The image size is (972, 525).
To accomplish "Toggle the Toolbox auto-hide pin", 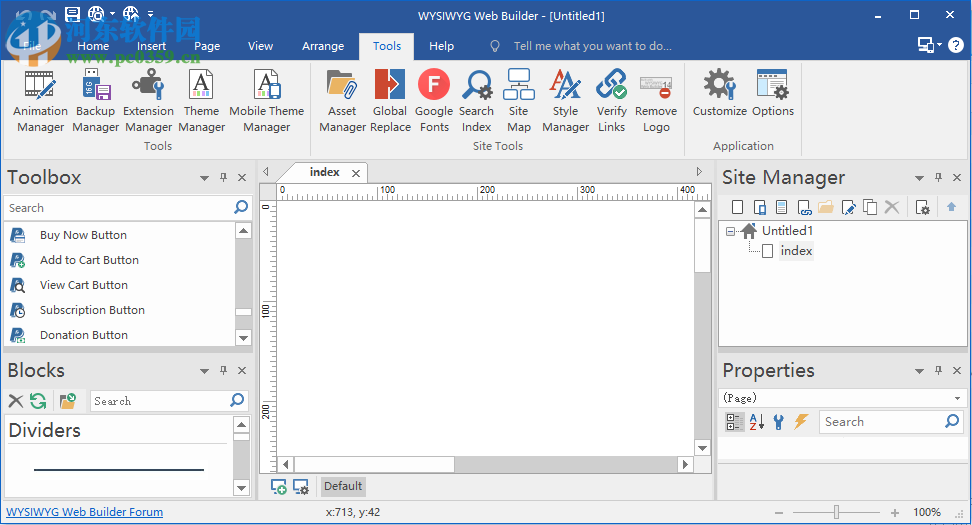I will coord(224,177).
